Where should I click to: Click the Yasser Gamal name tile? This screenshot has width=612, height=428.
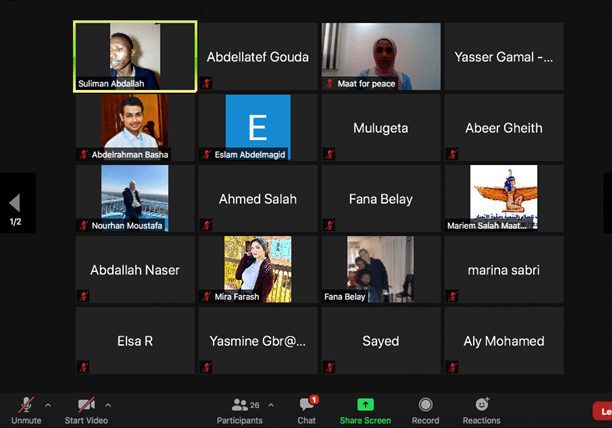pyautogui.click(x=504, y=57)
